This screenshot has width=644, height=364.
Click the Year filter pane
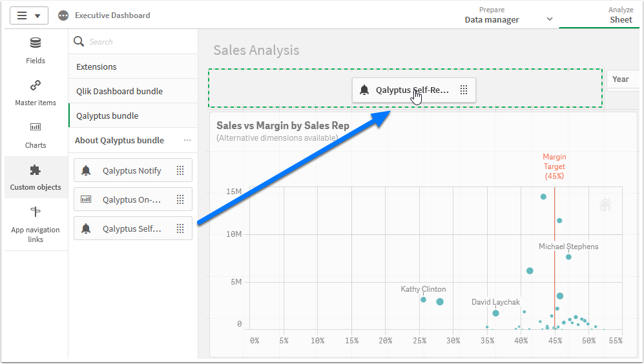[623, 79]
